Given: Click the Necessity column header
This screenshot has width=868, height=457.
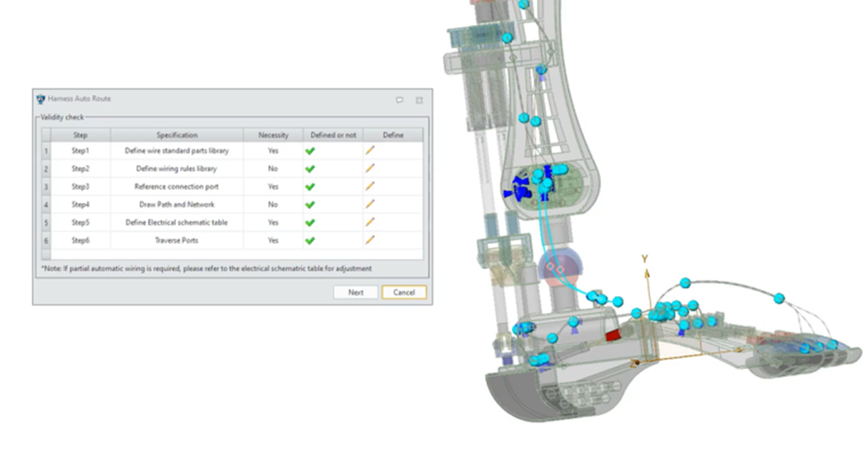Looking at the screenshot, I should click(273, 135).
